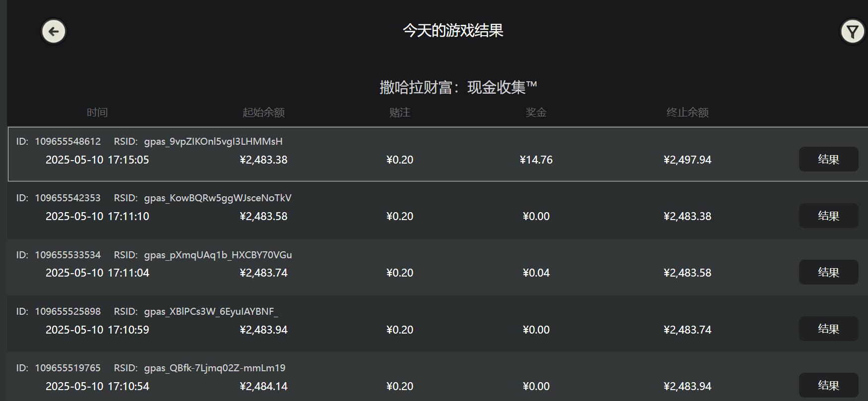Click the 终止余额 column header
The width and height of the screenshot is (868, 401).
coord(687,112)
